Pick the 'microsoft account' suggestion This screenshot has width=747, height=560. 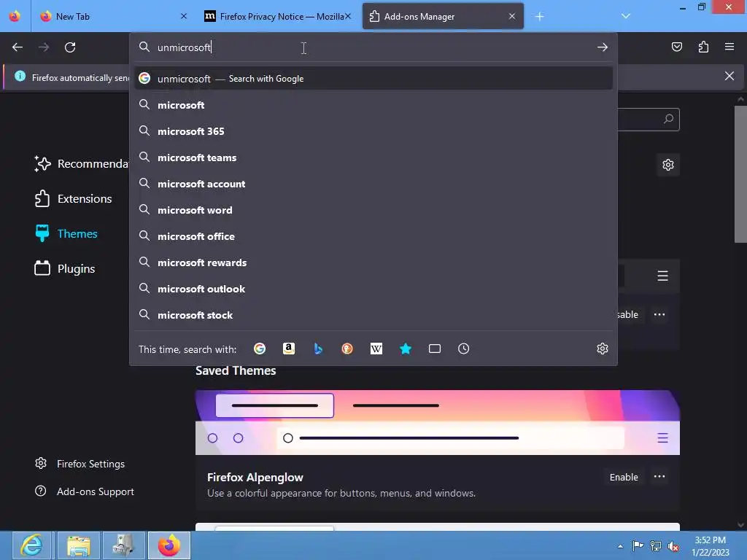click(373, 183)
